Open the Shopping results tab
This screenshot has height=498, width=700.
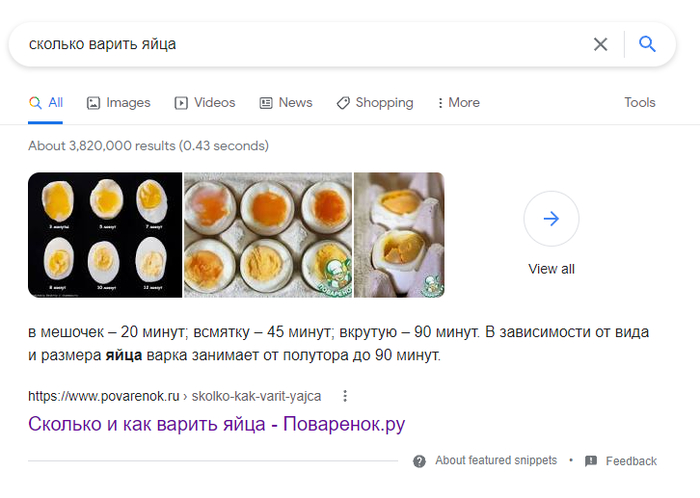point(375,103)
